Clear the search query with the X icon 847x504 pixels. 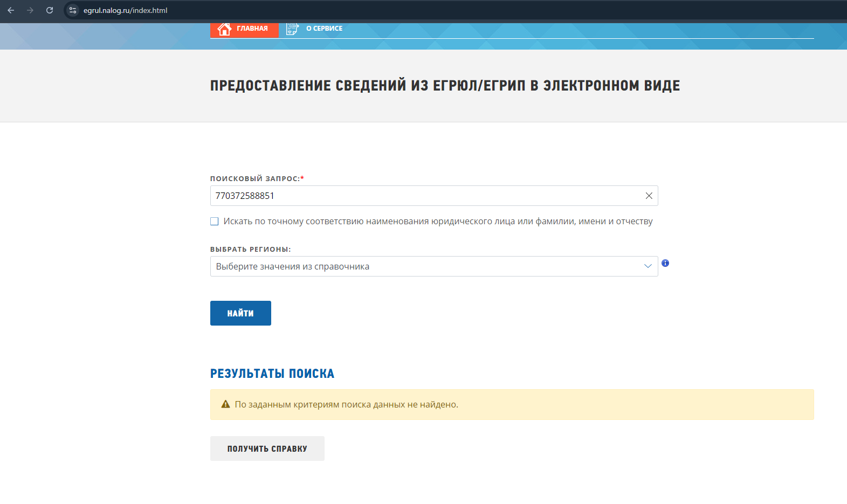[x=649, y=196]
